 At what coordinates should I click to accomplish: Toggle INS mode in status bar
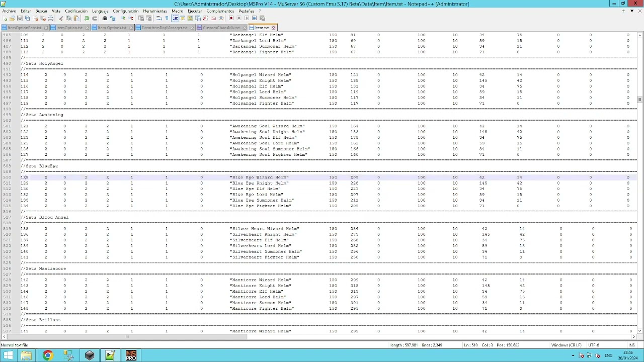point(631,345)
